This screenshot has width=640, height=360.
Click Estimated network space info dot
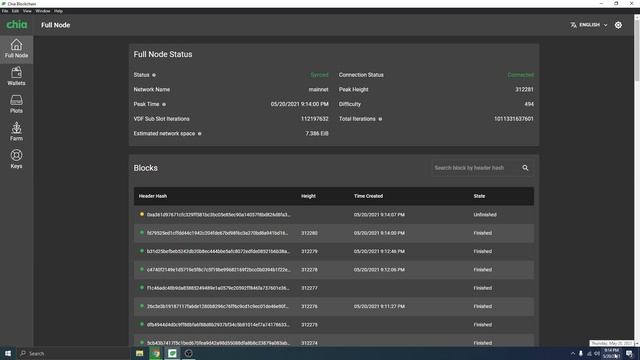200,134
